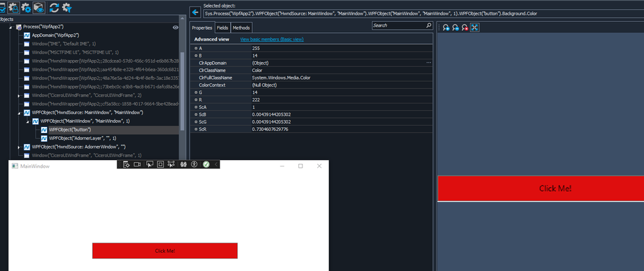This screenshot has width=644, height=271.
Task: Click the green checkmark in debug toolbar
Action: coord(206,165)
